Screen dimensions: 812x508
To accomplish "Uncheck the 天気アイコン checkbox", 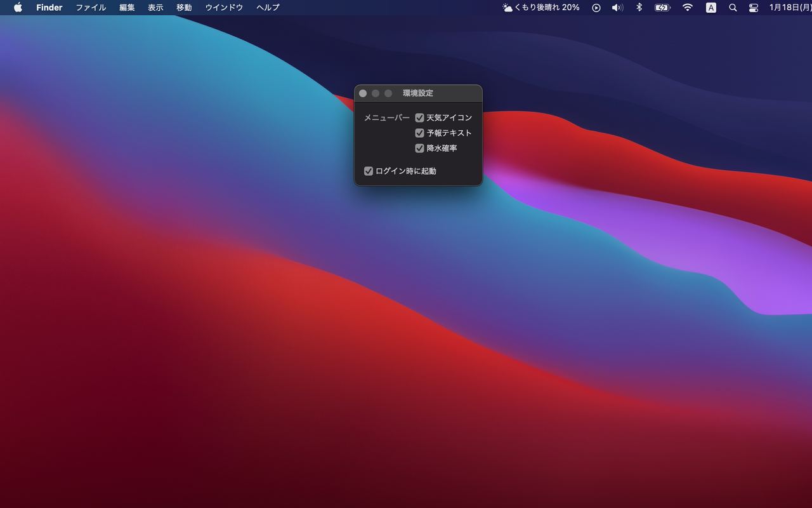I will 419,117.
